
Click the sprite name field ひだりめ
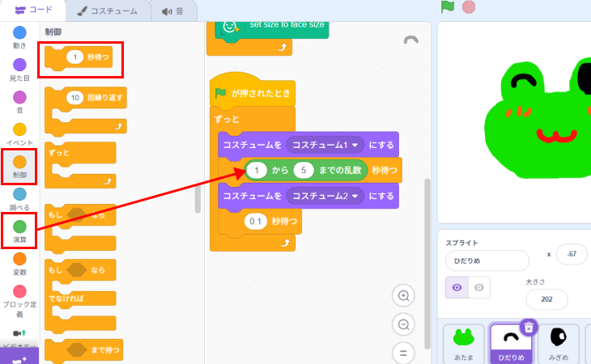point(487,260)
